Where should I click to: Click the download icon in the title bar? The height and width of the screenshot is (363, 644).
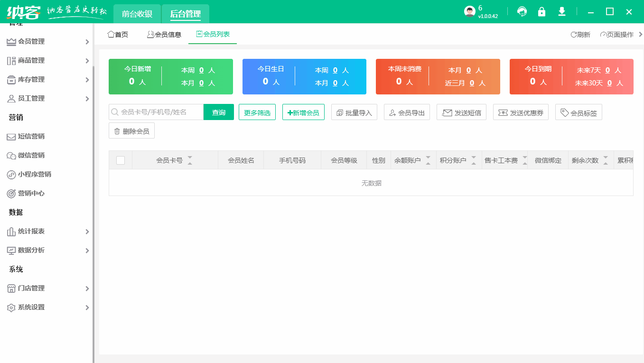561,12
